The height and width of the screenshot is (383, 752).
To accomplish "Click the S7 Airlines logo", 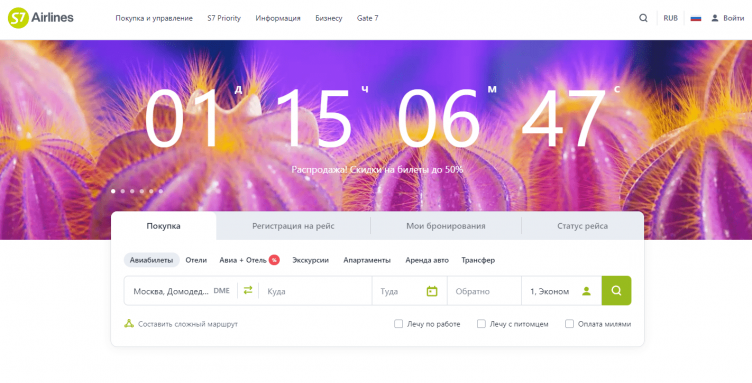I will pyautogui.click(x=41, y=18).
